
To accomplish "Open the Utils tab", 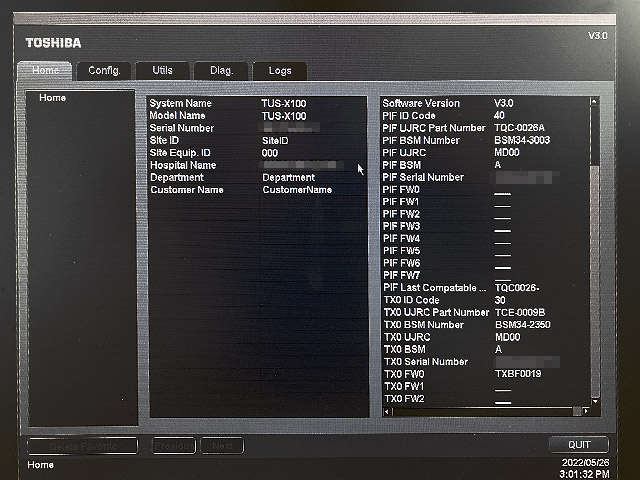I will pos(162,71).
